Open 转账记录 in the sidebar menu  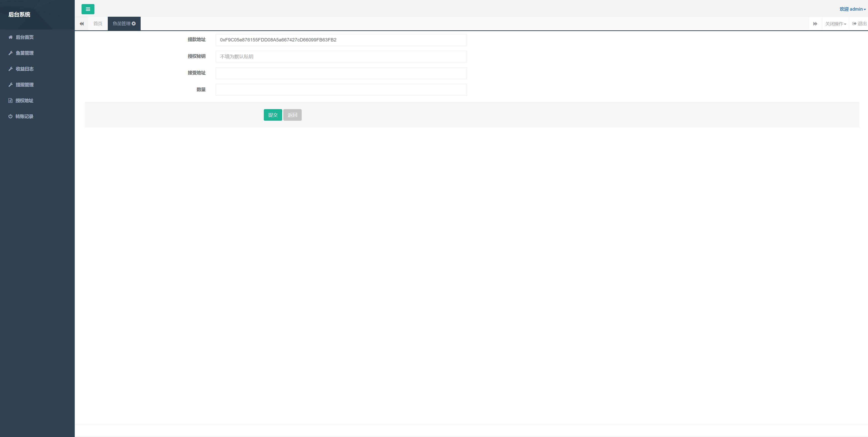coord(24,116)
